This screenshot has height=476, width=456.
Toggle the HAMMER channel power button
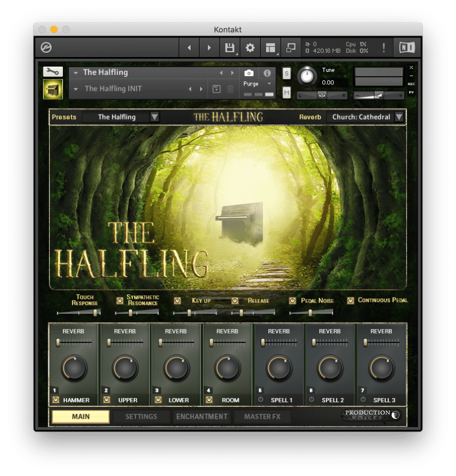click(56, 400)
